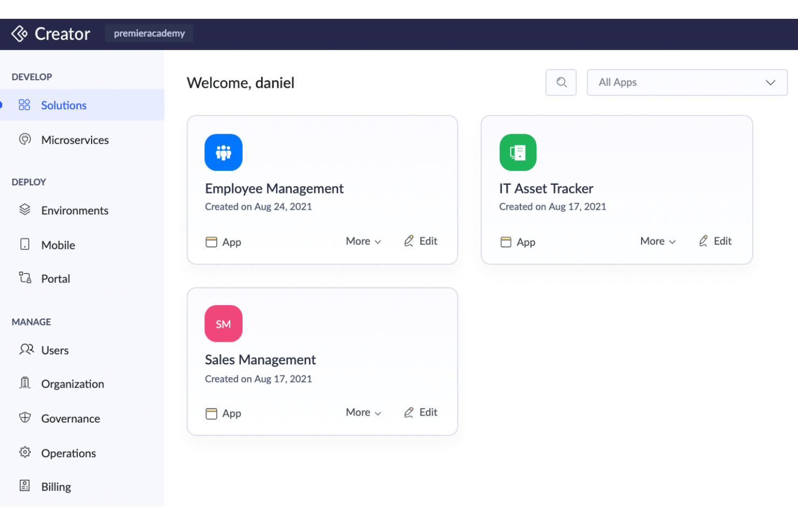
Task: Click App type icon on Employee Management
Action: point(211,242)
